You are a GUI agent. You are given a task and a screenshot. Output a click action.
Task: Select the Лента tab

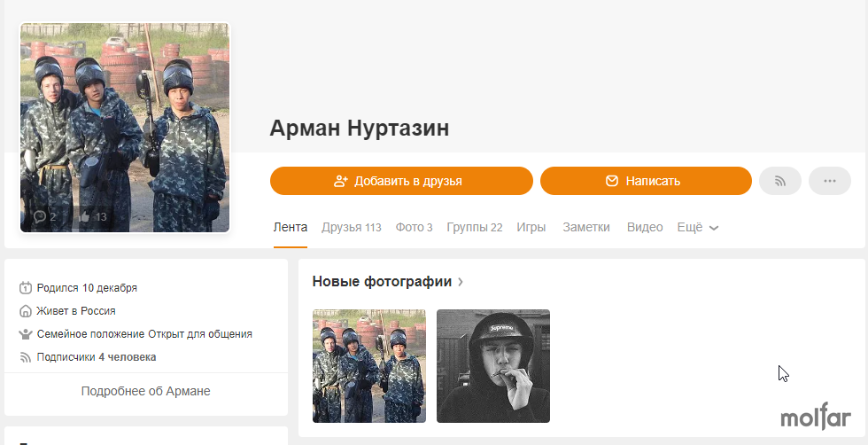[x=291, y=227]
